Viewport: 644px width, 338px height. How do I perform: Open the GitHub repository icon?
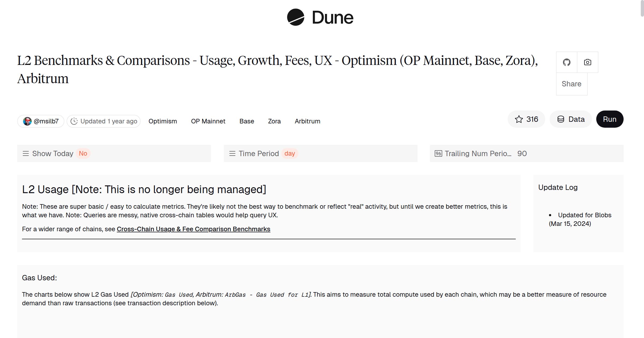(567, 62)
